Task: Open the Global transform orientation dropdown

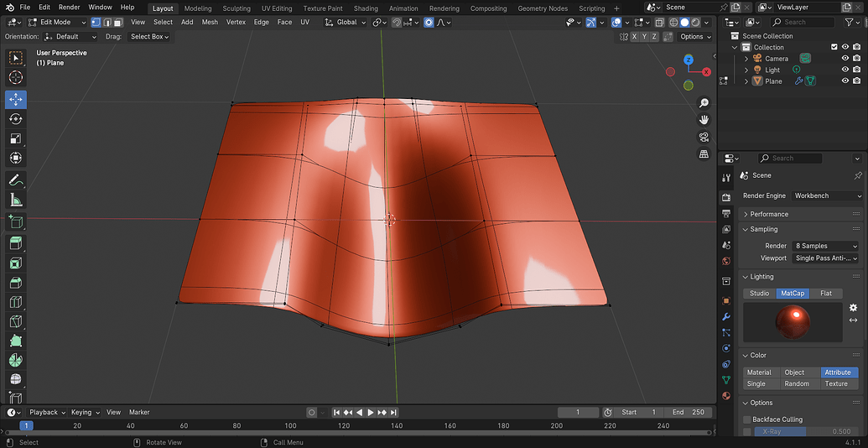Action: 346,22
